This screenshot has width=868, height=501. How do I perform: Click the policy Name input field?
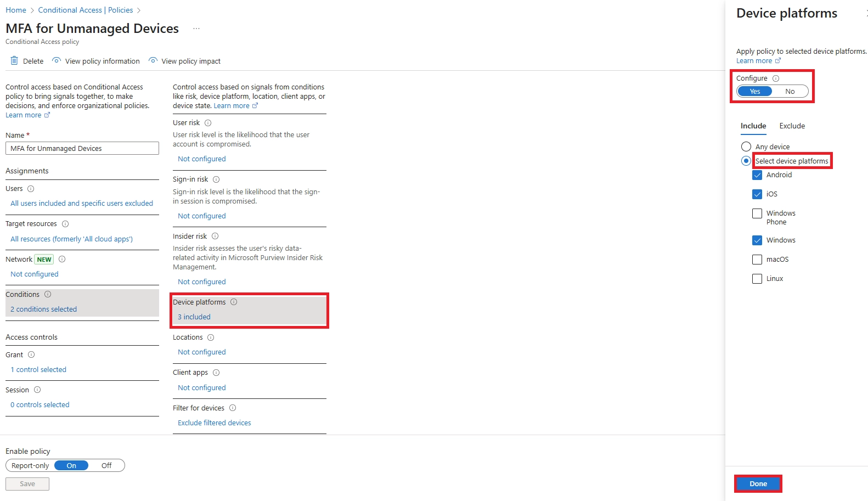82,148
